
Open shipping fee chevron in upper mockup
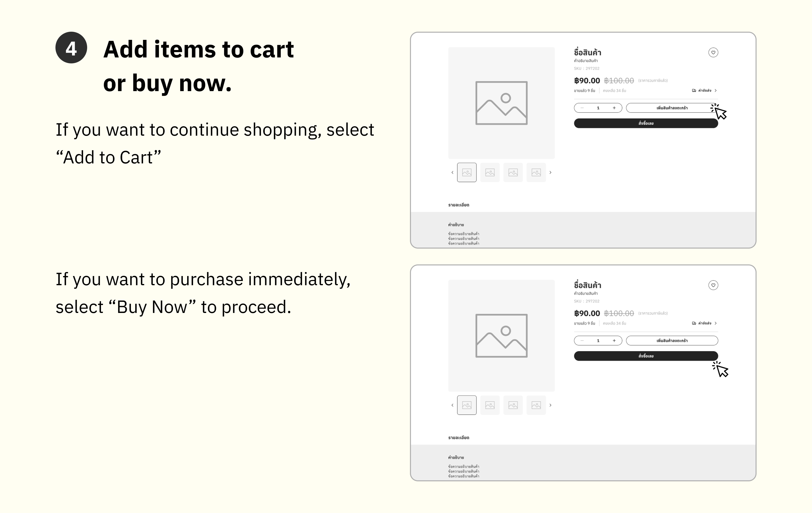click(715, 90)
